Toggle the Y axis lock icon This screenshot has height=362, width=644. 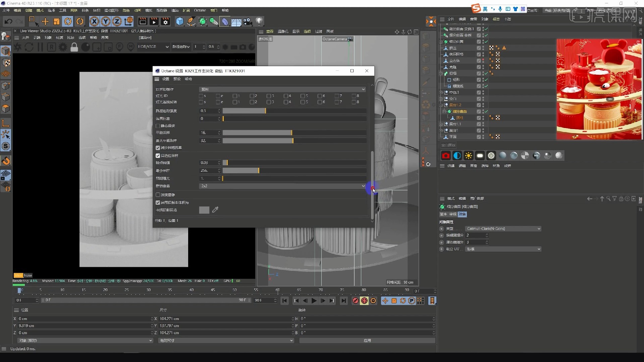coord(106,21)
